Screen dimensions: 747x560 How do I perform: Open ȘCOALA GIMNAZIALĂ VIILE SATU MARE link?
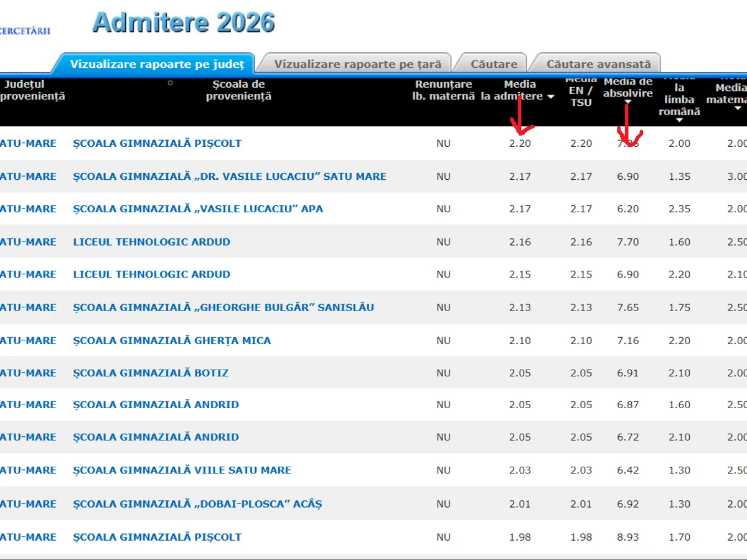[182, 470]
